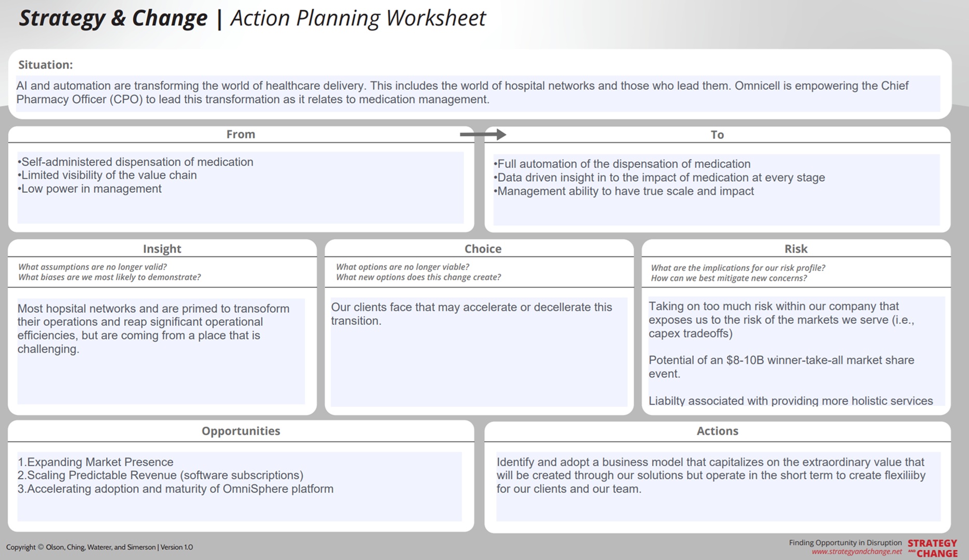Click the Insight section header
Image resolution: width=969 pixels, height=560 pixels.
coord(162,248)
